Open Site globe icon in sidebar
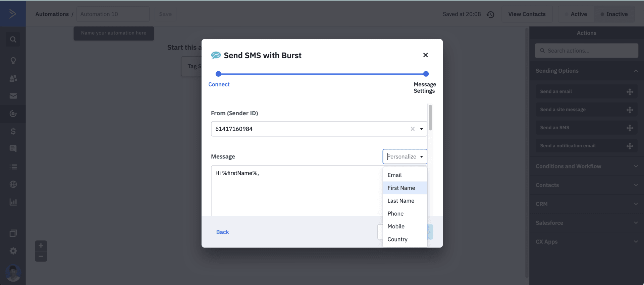This screenshot has width=644, height=285. pos(13,184)
